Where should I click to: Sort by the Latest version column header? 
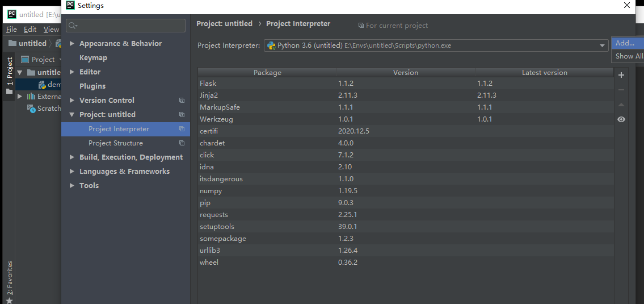[x=544, y=73]
